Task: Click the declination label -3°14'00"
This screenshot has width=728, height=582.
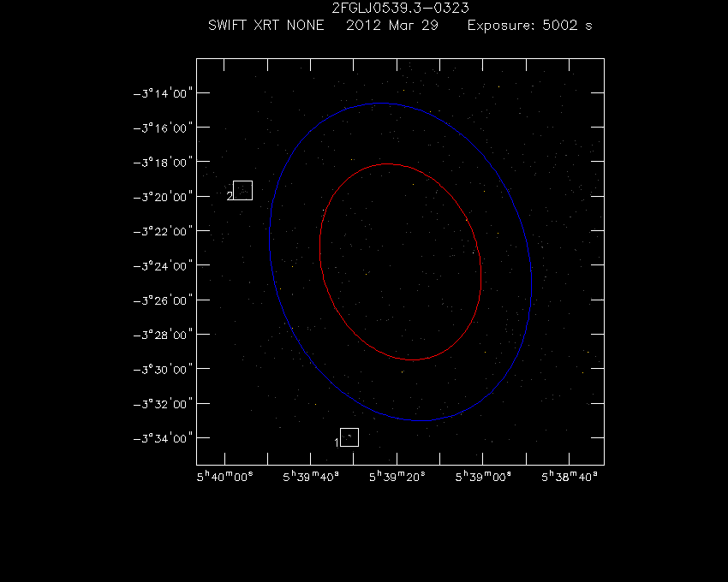Action: point(163,93)
